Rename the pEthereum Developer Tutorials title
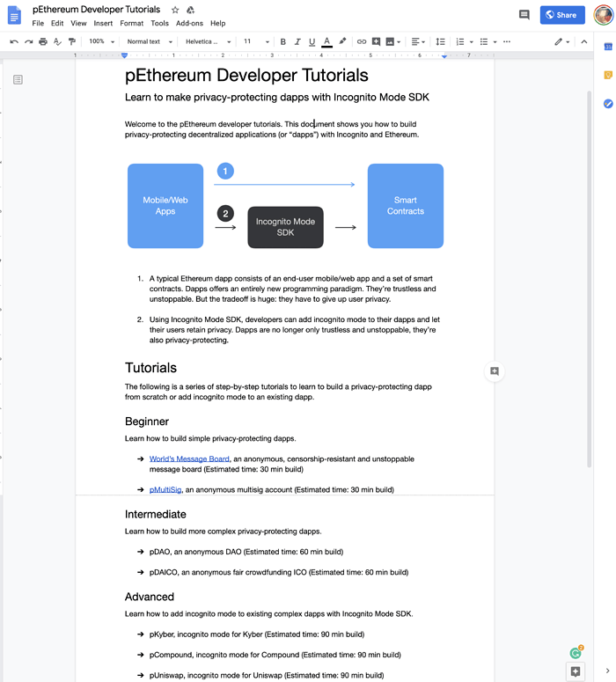The width and height of the screenshot is (616, 682). (x=96, y=10)
